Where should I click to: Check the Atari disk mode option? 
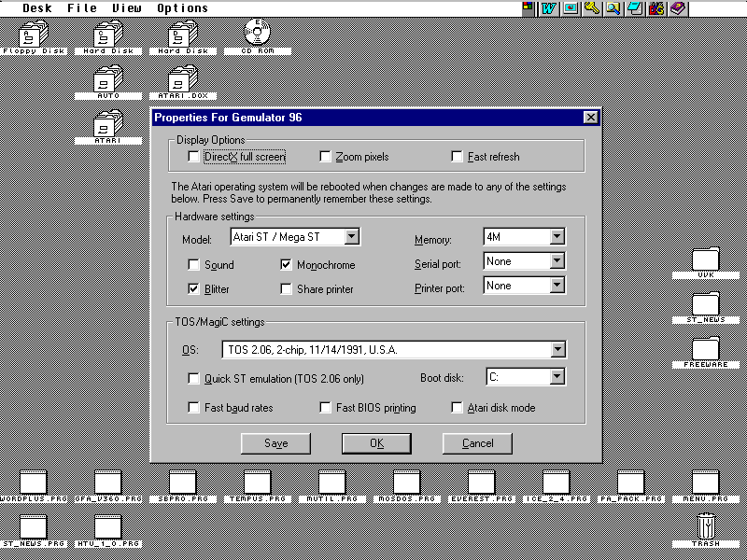click(x=457, y=407)
